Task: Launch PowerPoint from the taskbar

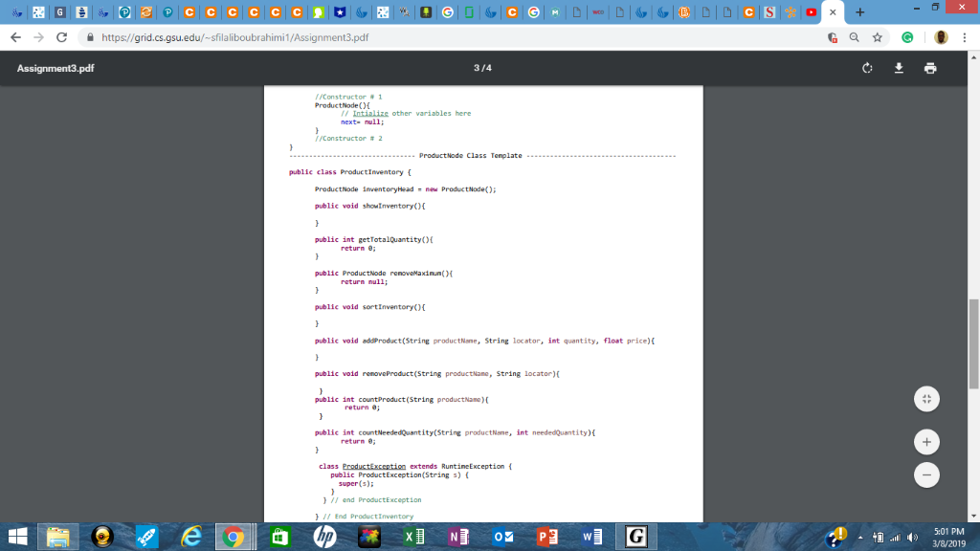Action: point(547,536)
